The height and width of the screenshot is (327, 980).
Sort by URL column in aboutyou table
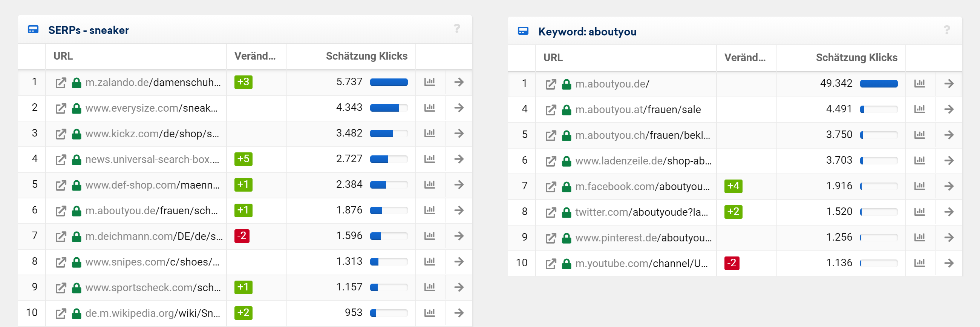tap(553, 58)
